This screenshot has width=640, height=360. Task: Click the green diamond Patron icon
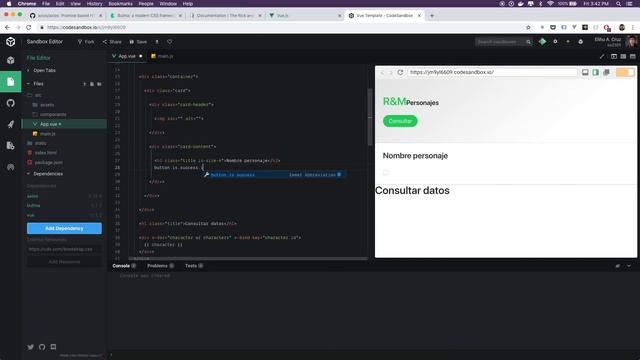pos(542,42)
